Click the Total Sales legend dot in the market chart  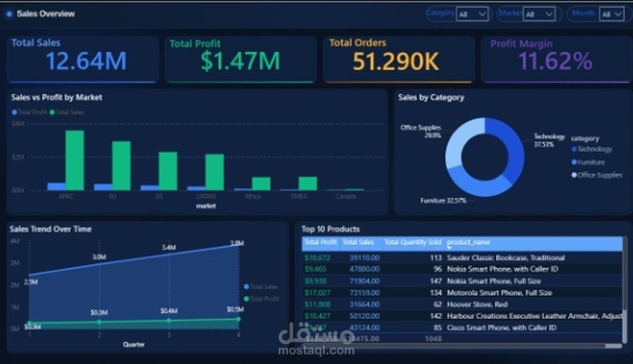pyautogui.click(x=52, y=112)
